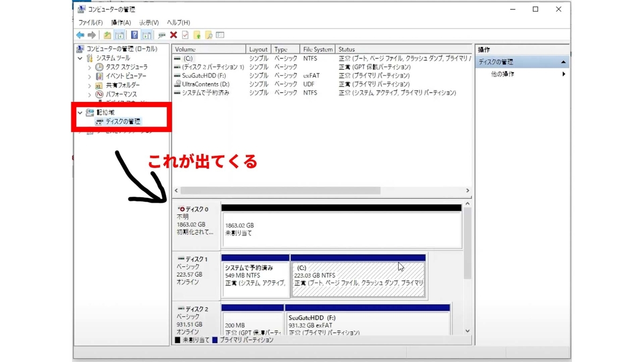Open the ファイル(F) menu
This screenshot has height=362, width=644.
coord(91,23)
